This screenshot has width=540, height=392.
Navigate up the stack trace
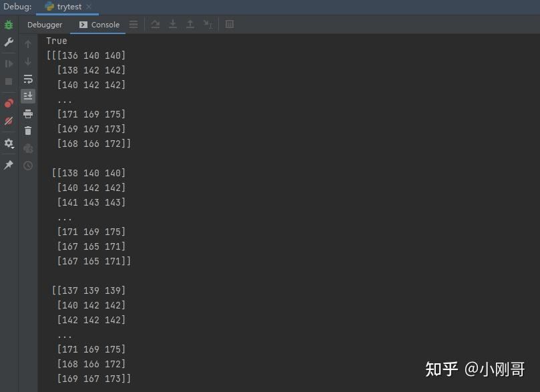click(x=28, y=44)
